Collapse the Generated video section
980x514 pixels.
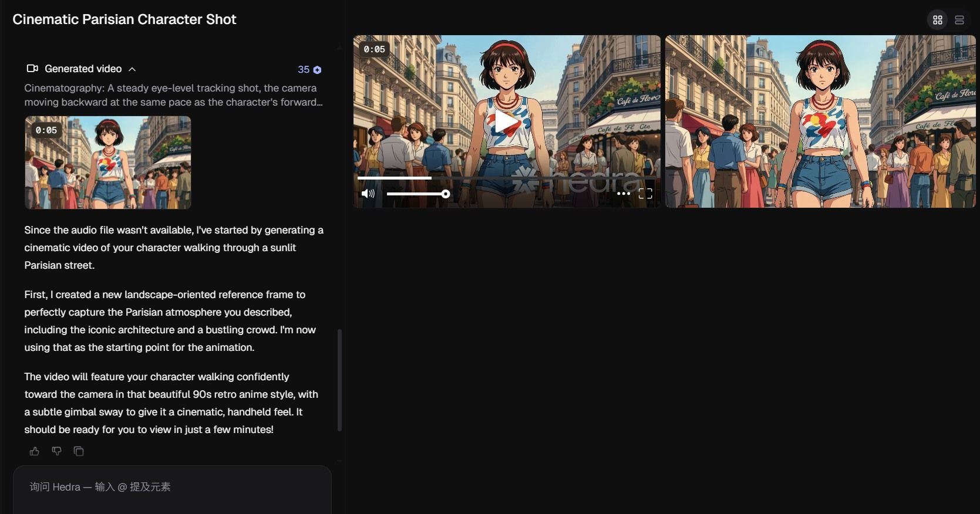[132, 69]
